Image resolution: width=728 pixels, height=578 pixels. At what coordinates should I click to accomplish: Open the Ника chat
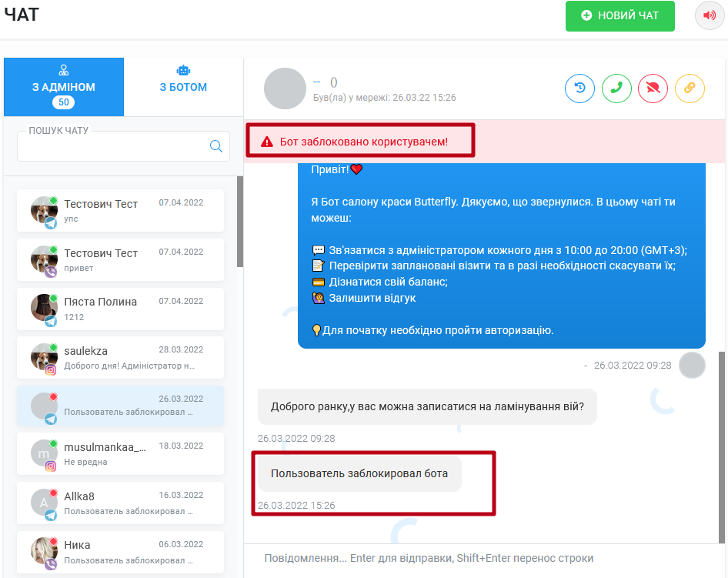120,552
